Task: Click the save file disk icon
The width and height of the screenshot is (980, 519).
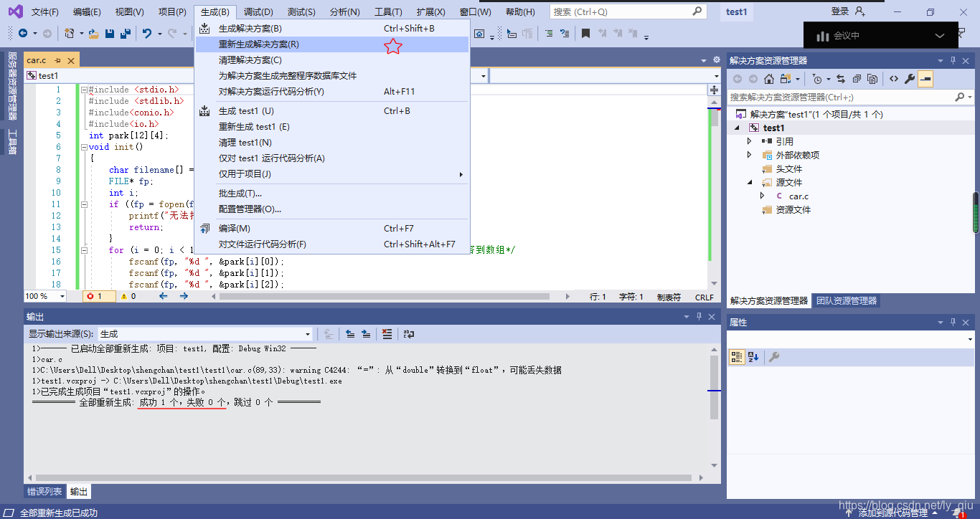Action: (x=110, y=33)
